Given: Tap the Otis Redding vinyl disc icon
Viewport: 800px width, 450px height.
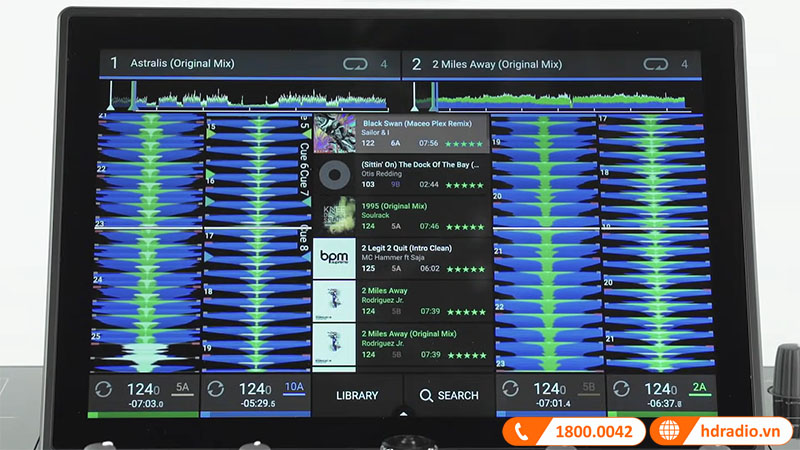Looking at the screenshot, I should (x=333, y=174).
